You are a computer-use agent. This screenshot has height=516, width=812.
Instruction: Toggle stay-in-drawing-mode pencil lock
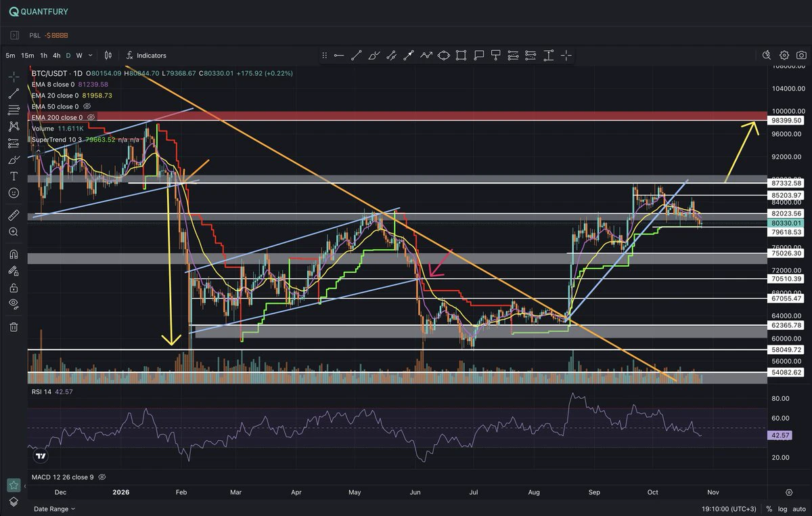tap(14, 271)
